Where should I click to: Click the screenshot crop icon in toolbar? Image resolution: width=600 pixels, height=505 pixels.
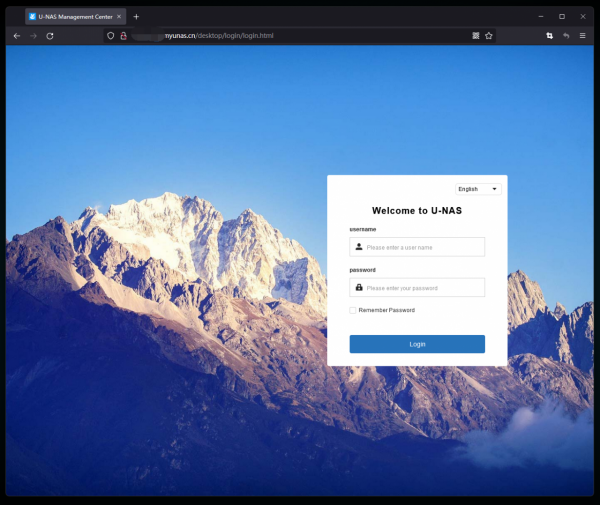[550, 36]
